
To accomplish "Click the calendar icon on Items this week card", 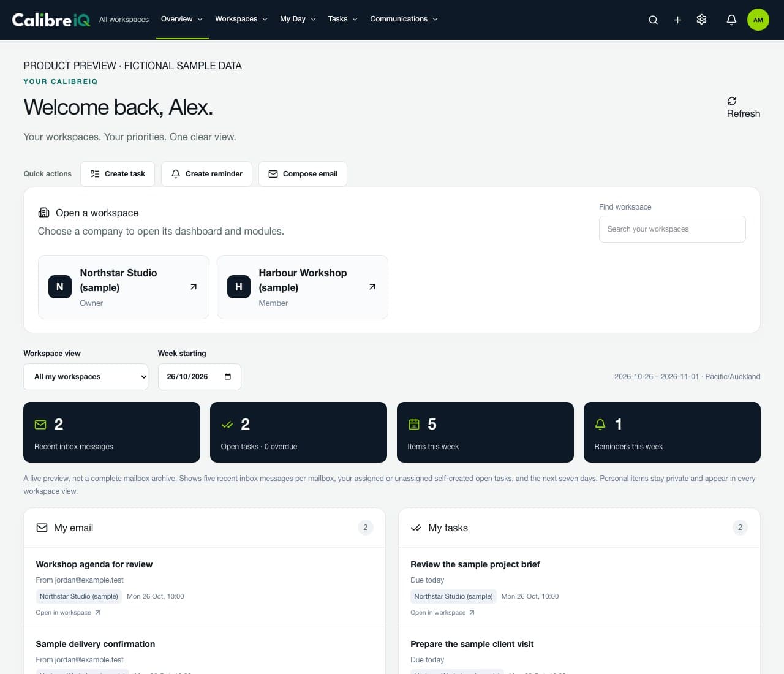I will (x=414, y=424).
